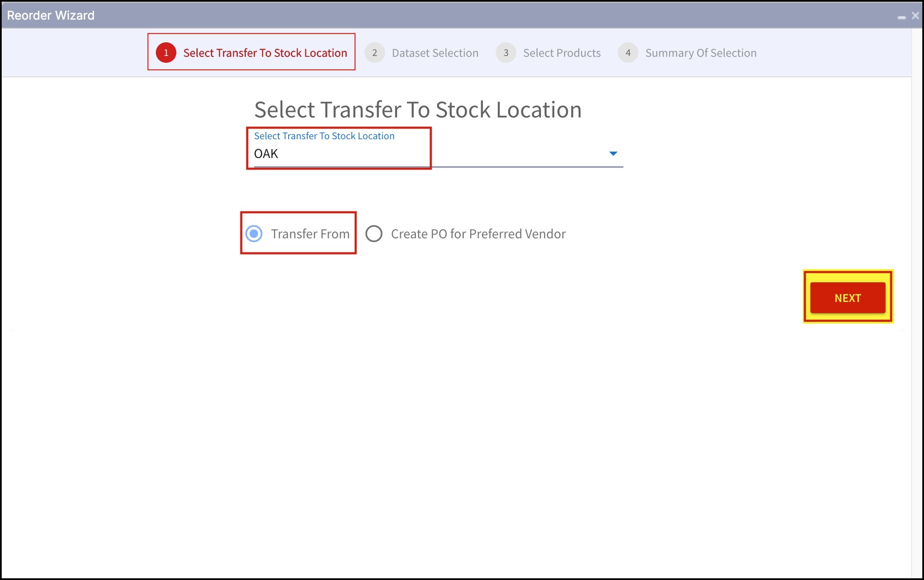Click the Transfer From label text

coord(310,234)
